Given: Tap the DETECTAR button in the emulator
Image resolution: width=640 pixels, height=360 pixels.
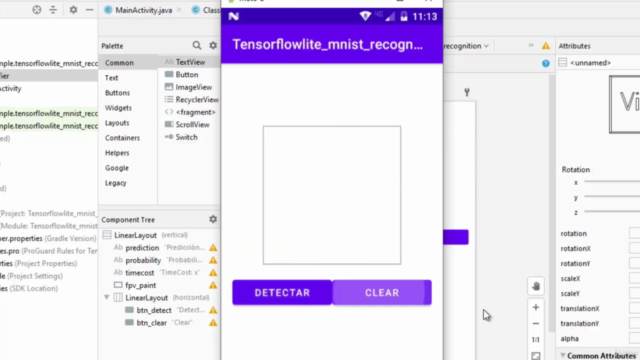Looking at the screenshot, I should 282,292.
